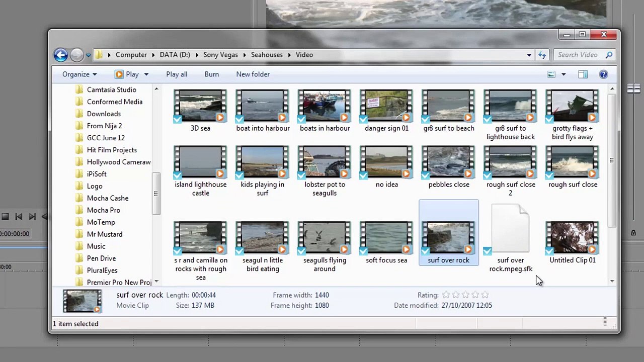Select the Mr Mustard folder icon
Image resolution: width=644 pixels, height=362 pixels.
pyautogui.click(x=79, y=234)
